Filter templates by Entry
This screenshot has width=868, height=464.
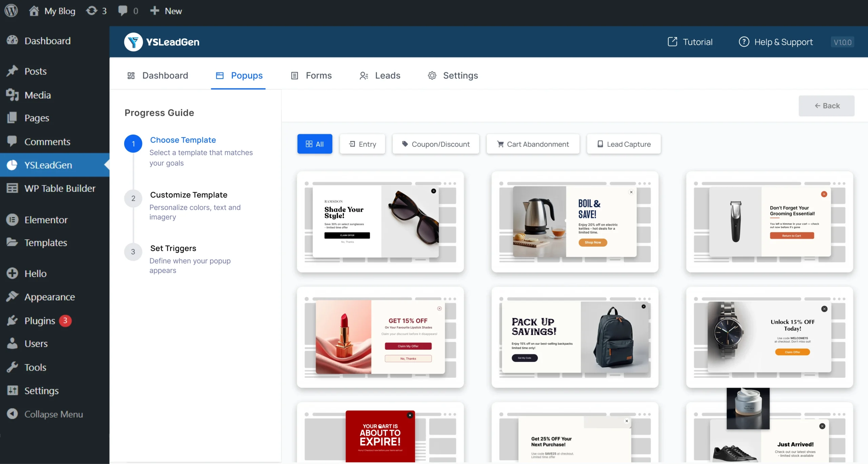tap(362, 144)
